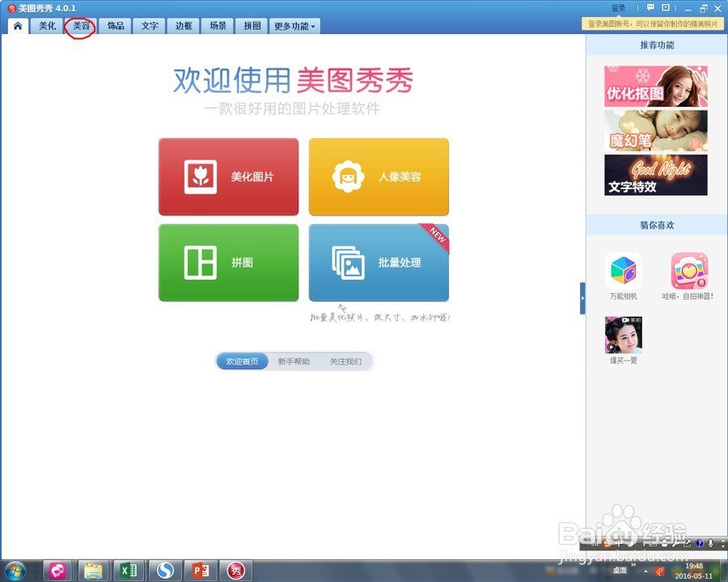The height and width of the screenshot is (582, 728).
Task: Open the home tab icon
Action: (18, 26)
